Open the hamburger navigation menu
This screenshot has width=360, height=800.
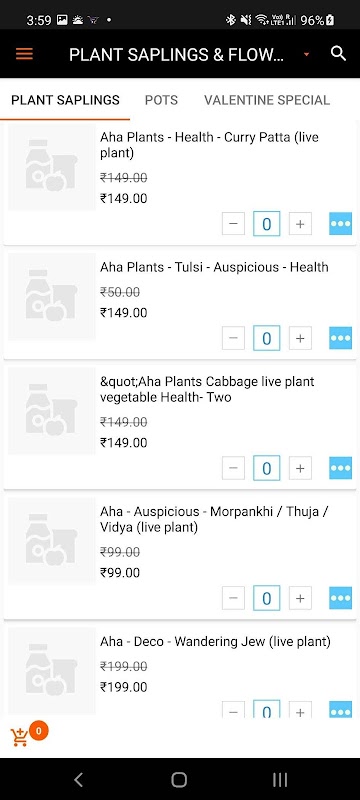click(x=24, y=54)
